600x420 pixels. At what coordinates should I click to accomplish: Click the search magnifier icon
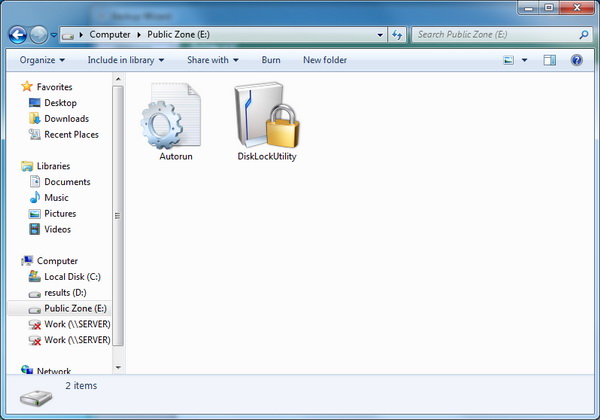tap(584, 35)
